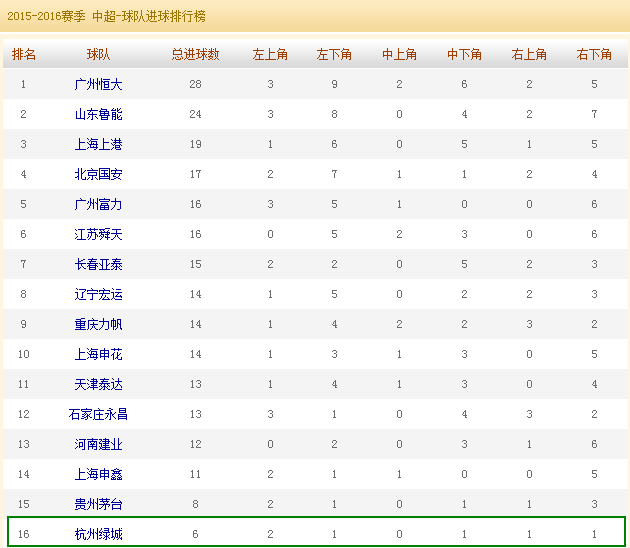The height and width of the screenshot is (548, 630).
Task: Click 中下角 value 6 for 广州恒大
Action: (464, 84)
